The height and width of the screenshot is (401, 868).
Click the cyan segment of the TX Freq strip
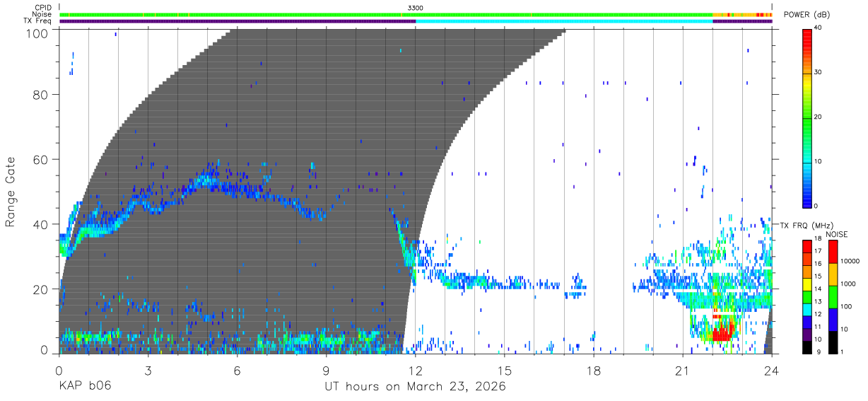click(x=564, y=21)
